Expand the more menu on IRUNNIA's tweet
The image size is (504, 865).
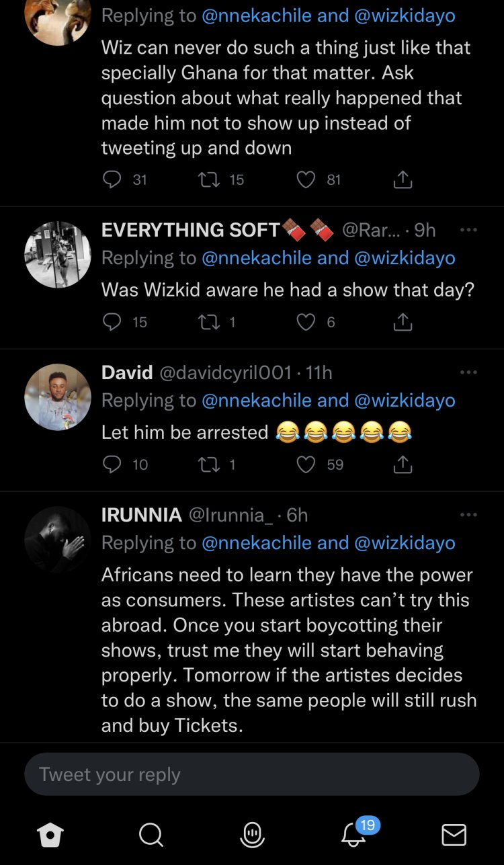point(468,515)
